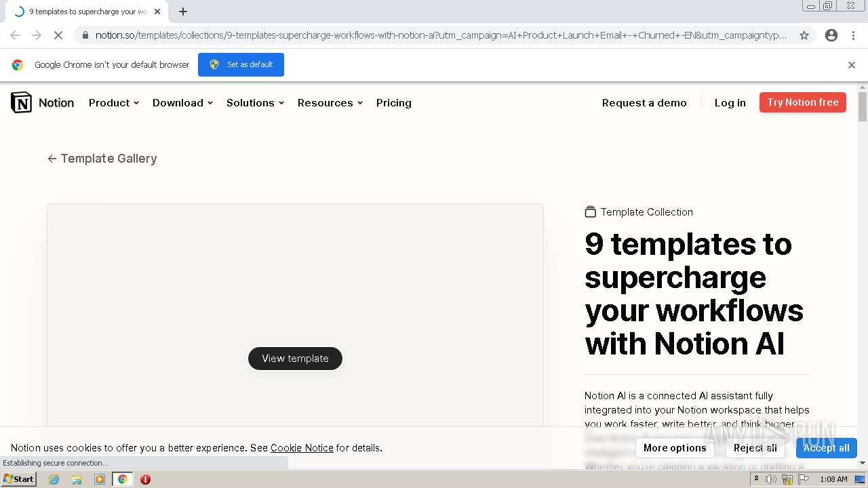Stop loading the page with the X button

pyautogui.click(x=58, y=35)
